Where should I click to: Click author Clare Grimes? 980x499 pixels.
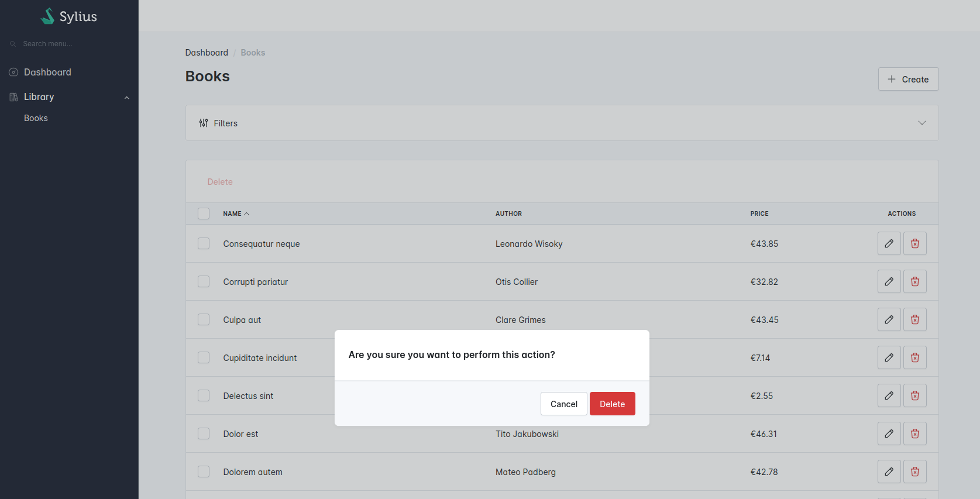tap(520, 320)
